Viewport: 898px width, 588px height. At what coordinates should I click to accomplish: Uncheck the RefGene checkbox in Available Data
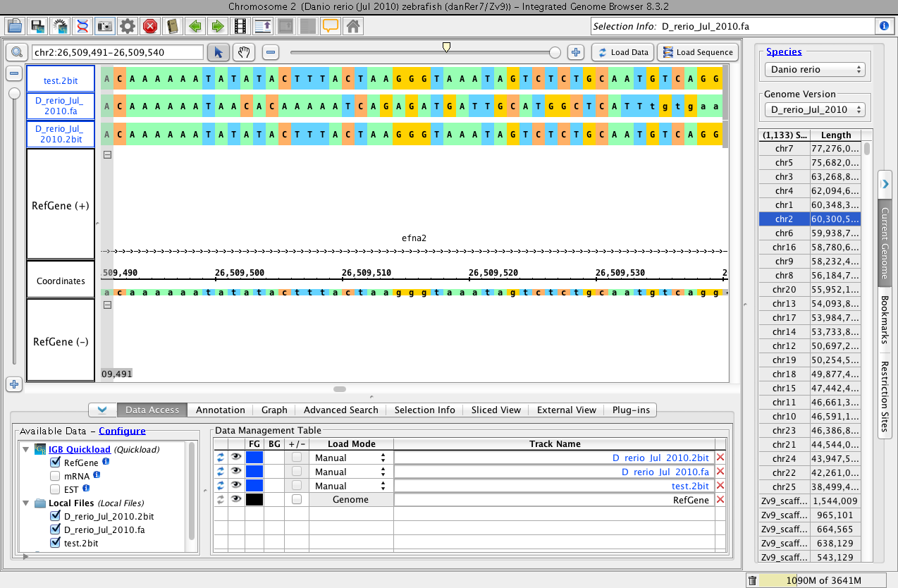click(x=55, y=463)
